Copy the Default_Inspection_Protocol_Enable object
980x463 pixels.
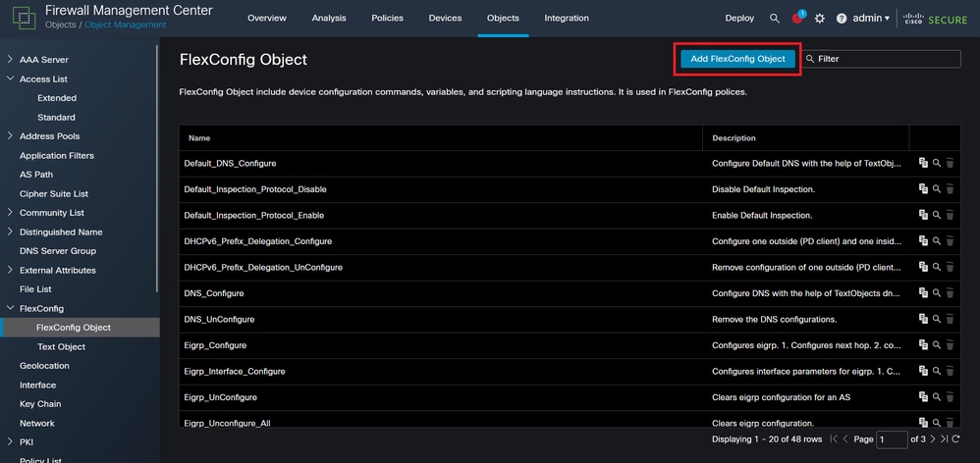pyautogui.click(x=923, y=215)
